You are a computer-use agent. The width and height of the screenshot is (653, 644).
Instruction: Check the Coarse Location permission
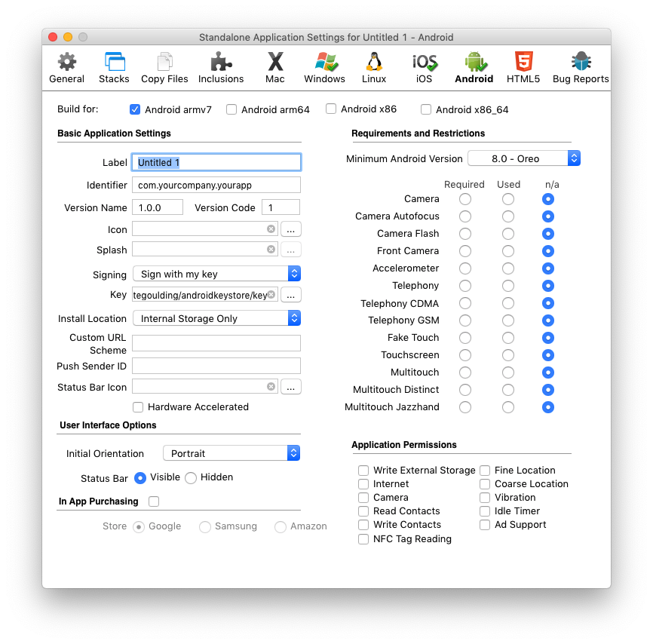pyautogui.click(x=485, y=483)
